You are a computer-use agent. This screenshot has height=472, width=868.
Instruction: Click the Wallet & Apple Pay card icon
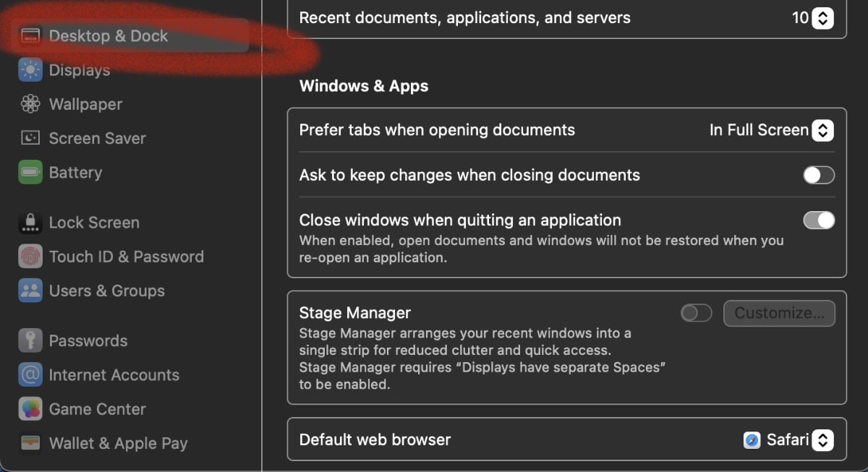point(30,443)
